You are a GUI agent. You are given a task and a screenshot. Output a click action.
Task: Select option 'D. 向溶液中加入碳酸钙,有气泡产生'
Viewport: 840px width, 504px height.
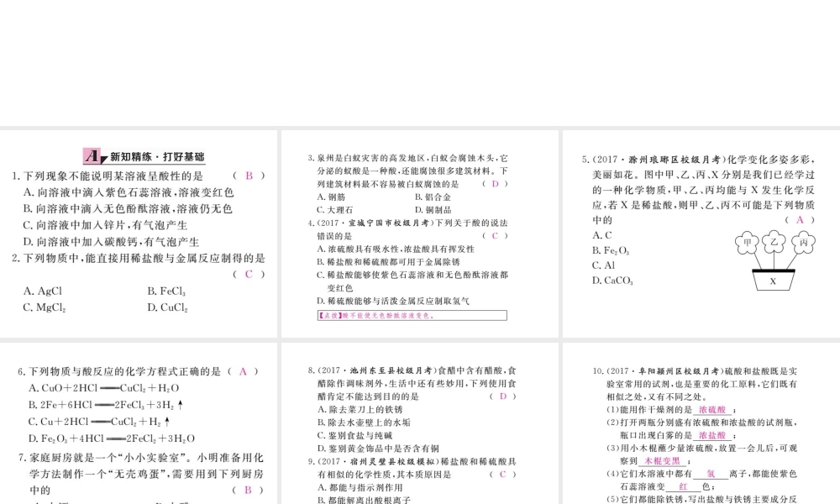(111, 242)
